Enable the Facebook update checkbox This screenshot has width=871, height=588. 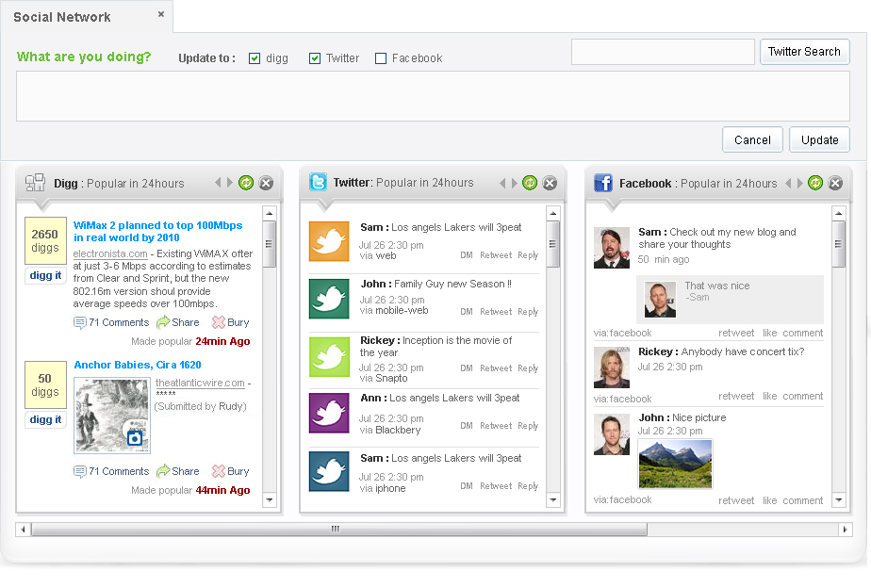(381, 58)
